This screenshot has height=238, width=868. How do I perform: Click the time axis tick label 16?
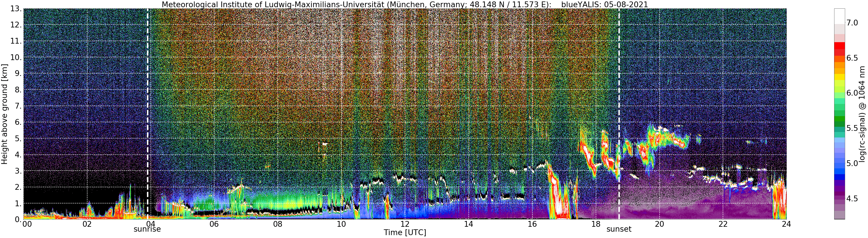pos(532,224)
